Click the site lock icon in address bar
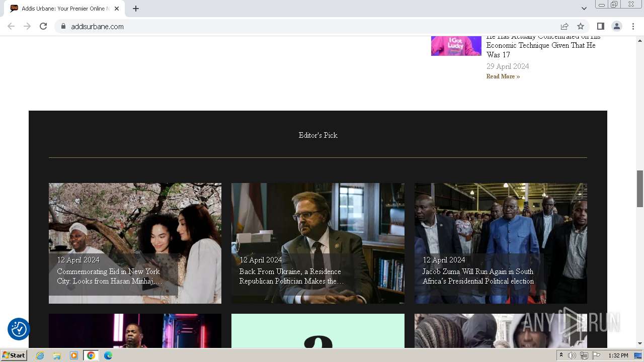Screen dimensions: 644x362 coord(63,26)
